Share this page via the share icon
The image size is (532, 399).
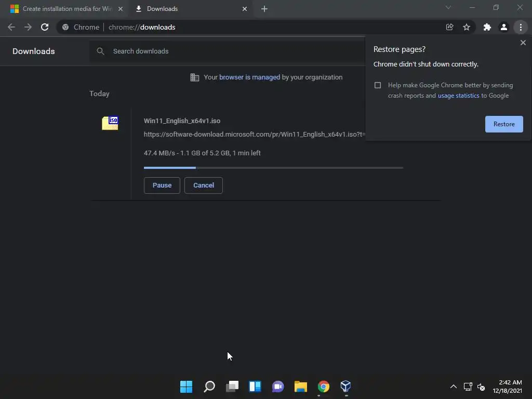[x=449, y=27]
